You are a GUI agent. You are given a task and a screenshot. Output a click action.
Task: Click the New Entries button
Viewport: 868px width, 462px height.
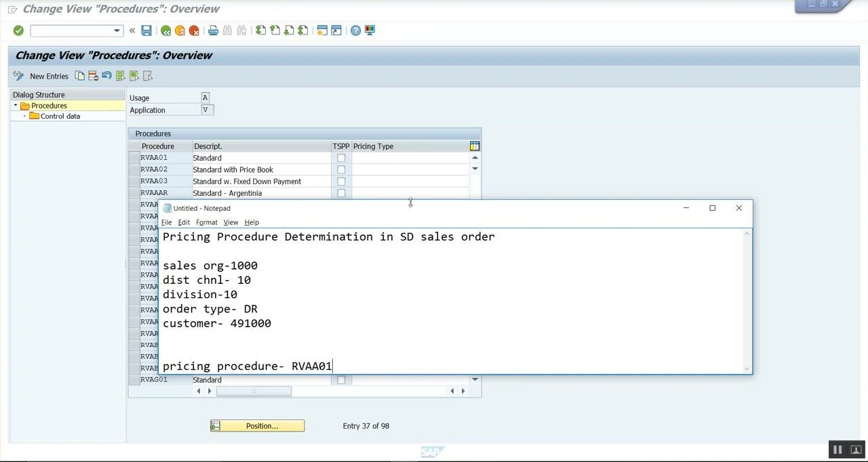(x=49, y=77)
